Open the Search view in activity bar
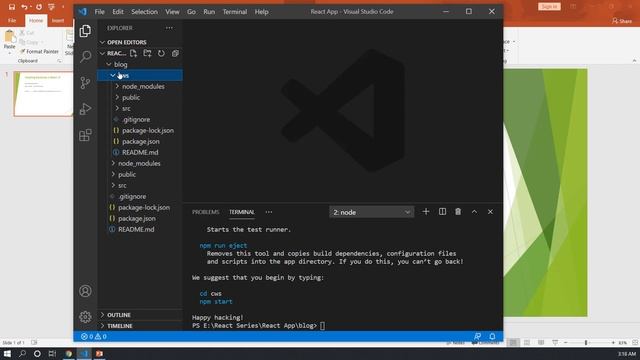 pos(85,56)
